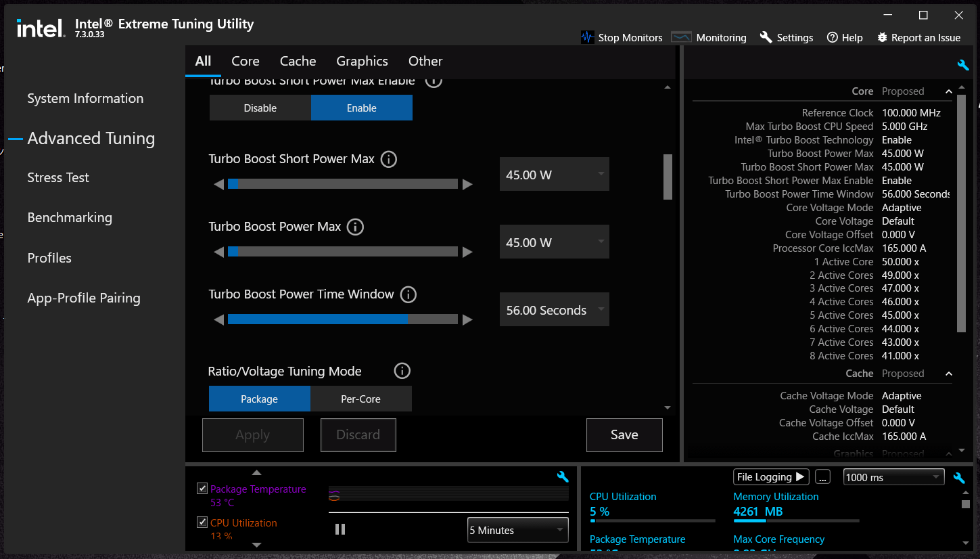The height and width of the screenshot is (559, 980).
Task: Click the Report an Issue bug icon
Action: click(882, 37)
